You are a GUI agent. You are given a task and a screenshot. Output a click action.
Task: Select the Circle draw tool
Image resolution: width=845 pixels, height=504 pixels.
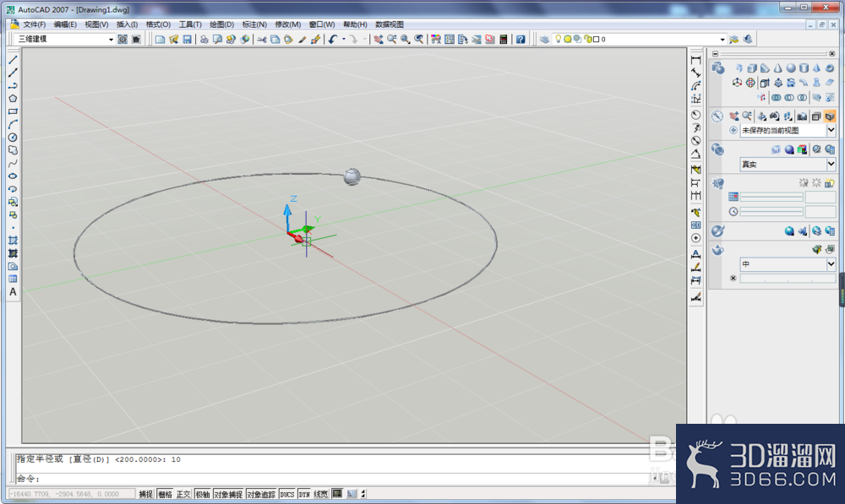(x=13, y=138)
